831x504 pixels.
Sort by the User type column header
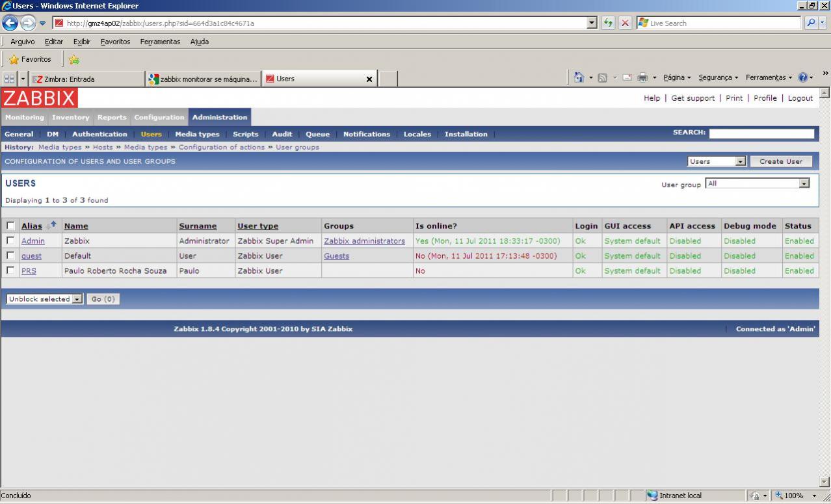tap(257, 226)
